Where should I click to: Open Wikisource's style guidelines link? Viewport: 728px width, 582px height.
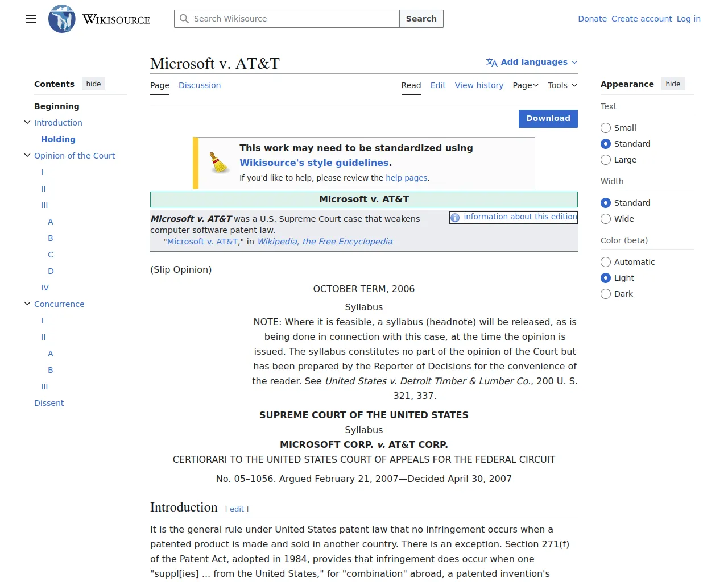[314, 163]
